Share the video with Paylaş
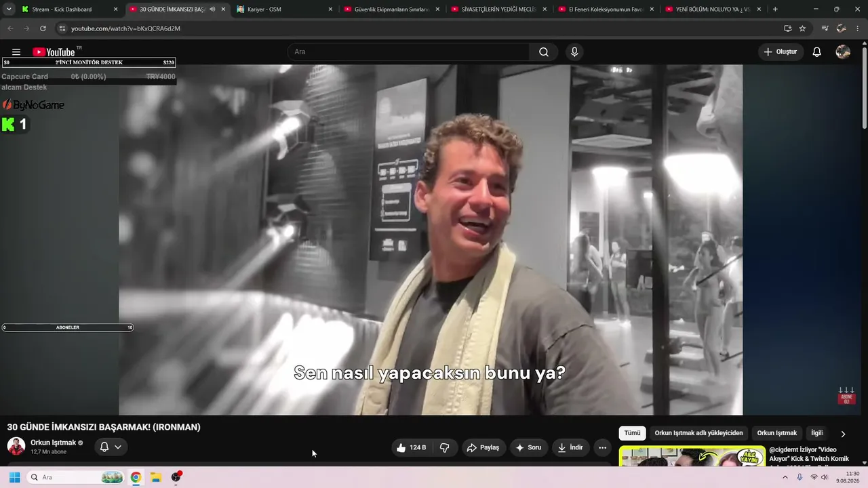This screenshot has height=488, width=868. (x=484, y=447)
